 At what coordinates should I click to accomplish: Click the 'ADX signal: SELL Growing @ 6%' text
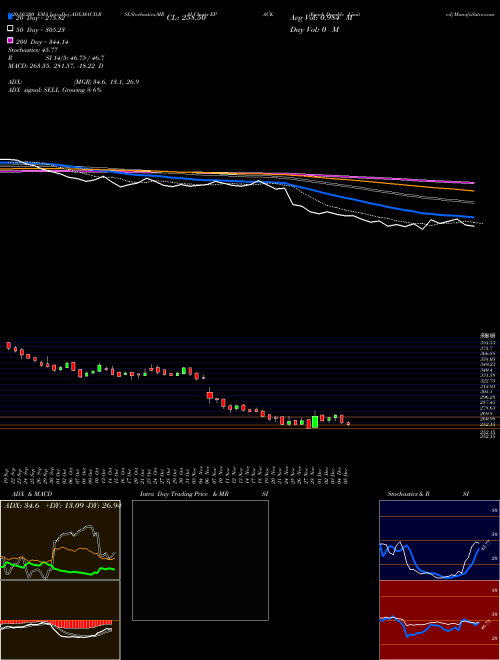tap(55, 90)
